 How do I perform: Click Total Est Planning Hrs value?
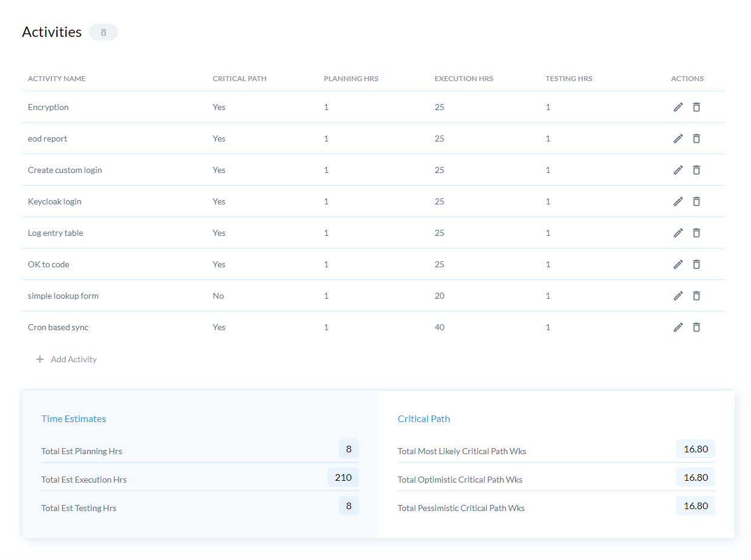point(349,449)
